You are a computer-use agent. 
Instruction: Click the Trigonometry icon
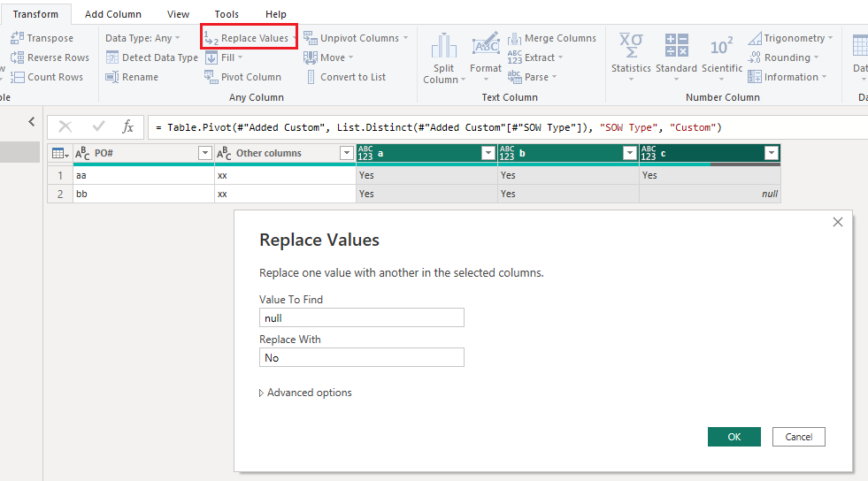click(x=755, y=38)
